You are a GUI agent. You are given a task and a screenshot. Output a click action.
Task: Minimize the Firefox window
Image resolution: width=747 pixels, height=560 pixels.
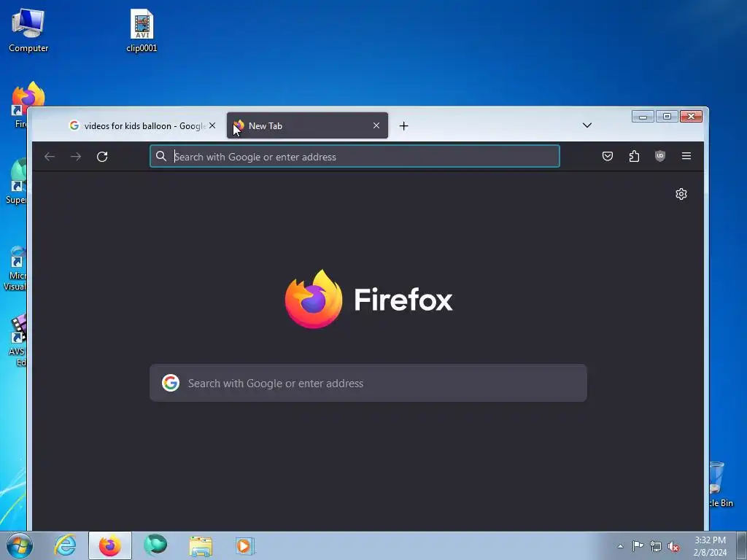(643, 116)
